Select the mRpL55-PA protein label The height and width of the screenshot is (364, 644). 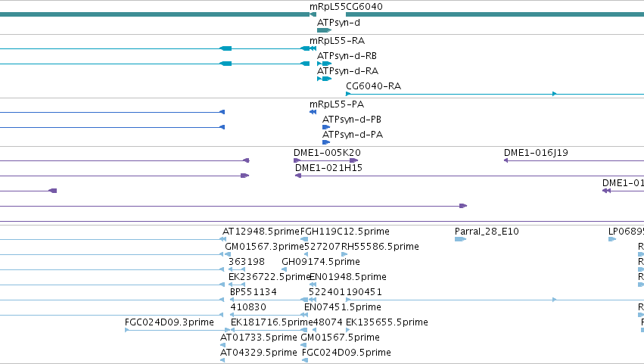[337, 104]
